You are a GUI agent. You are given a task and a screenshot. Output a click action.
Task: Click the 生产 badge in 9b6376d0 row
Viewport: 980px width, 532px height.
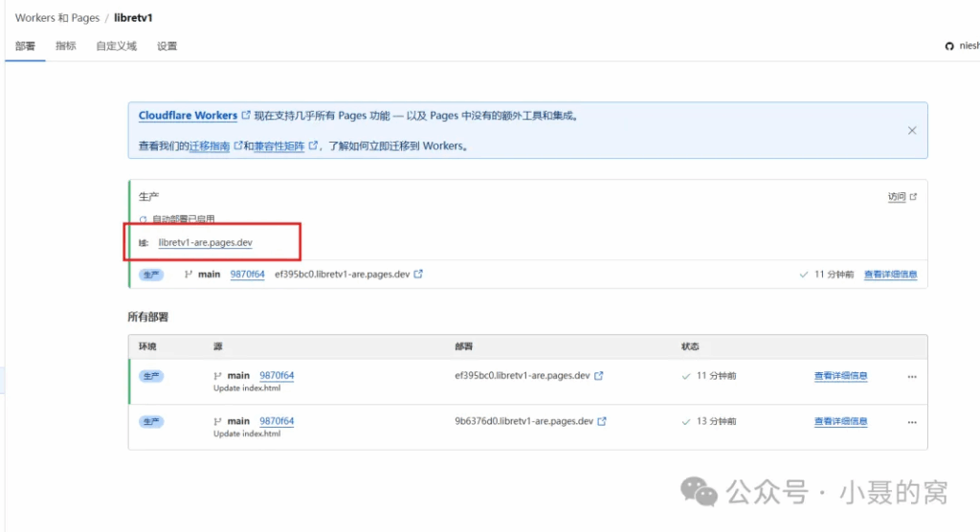pyautogui.click(x=150, y=421)
